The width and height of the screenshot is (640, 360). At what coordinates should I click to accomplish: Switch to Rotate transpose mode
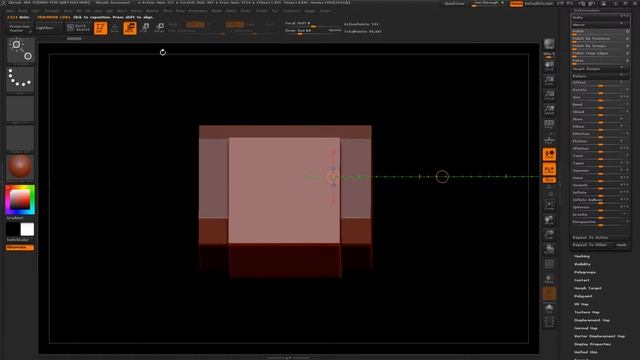click(x=160, y=28)
